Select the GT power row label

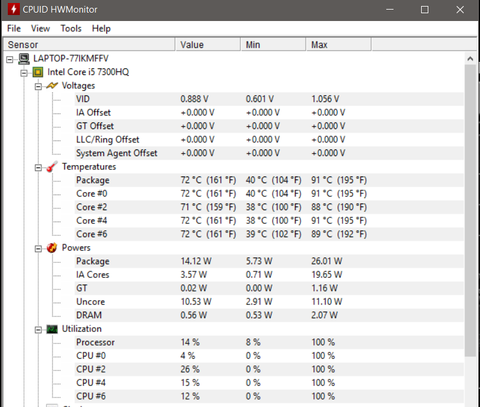(82, 288)
